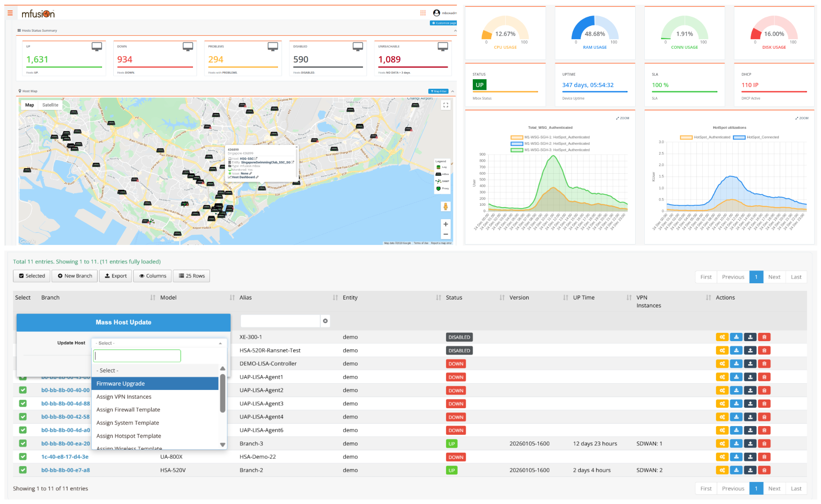Image resolution: width=821 pixels, height=504 pixels.
Task: Uncheck the b0-bb-8b-00-42-58 row checkbox
Action: pyautogui.click(x=23, y=417)
